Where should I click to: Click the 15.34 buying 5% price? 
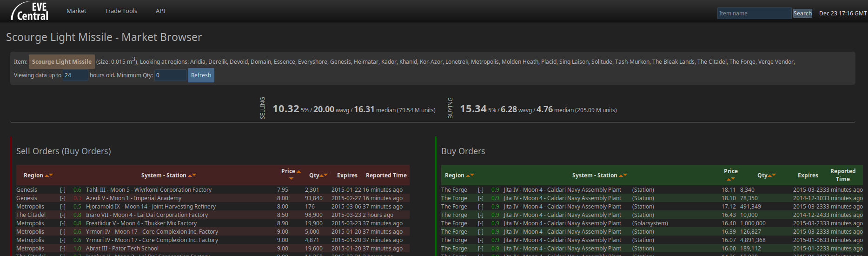click(x=473, y=109)
